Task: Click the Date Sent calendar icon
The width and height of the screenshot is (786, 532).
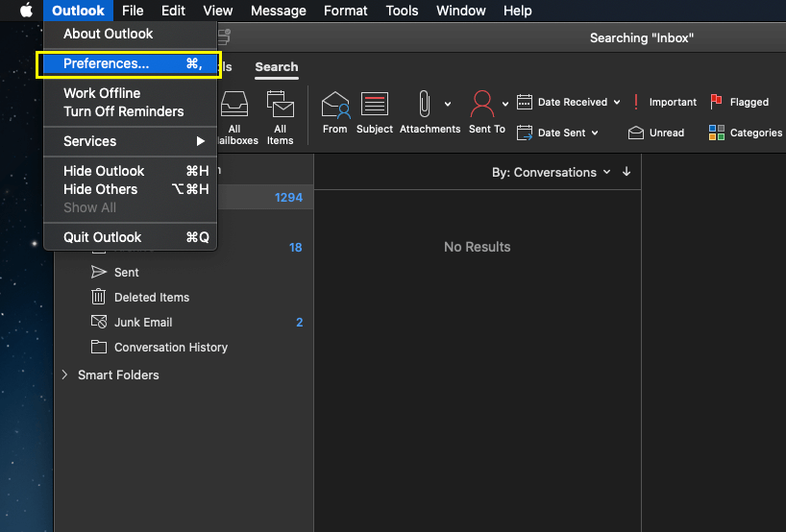Action: [525, 133]
